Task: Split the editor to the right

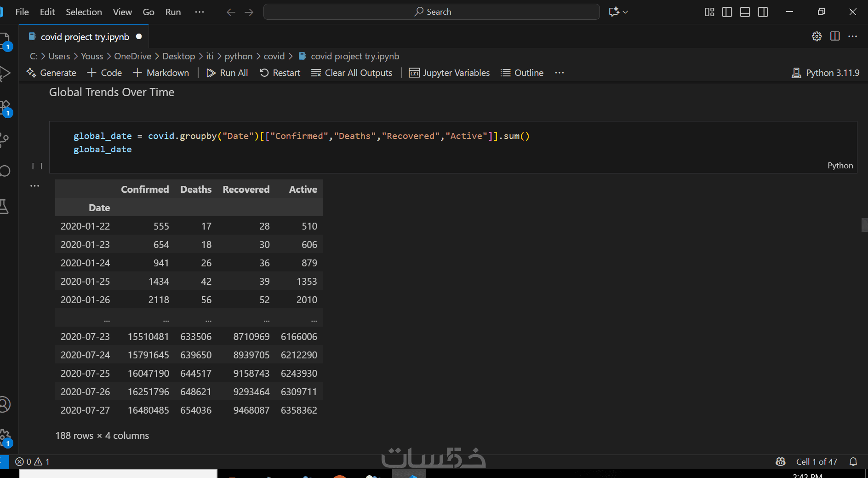Action: (x=835, y=36)
